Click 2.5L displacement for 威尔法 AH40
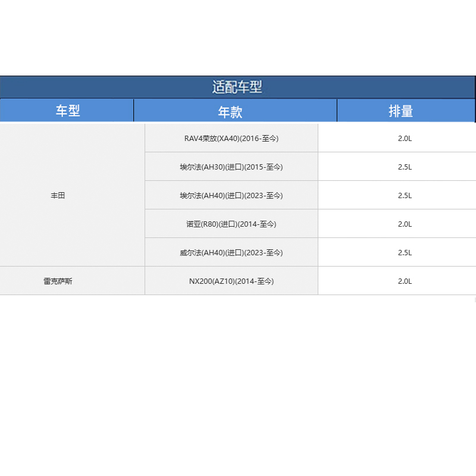The image size is (476, 476). 397,252
